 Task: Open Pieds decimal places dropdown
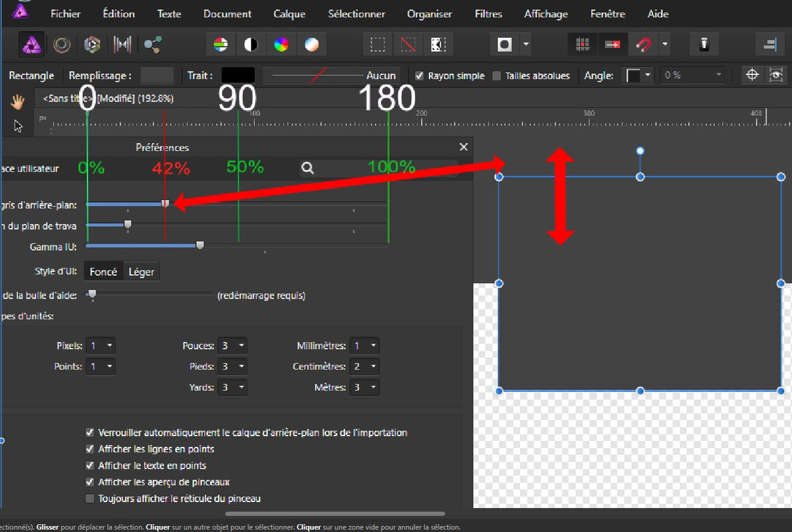[232, 367]
